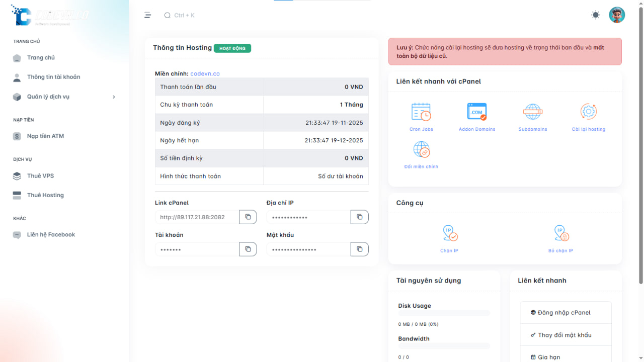Open the user avatar menu
Viewport: 644px width, 362px height.
pyautogui.click(x=617, y=15)
